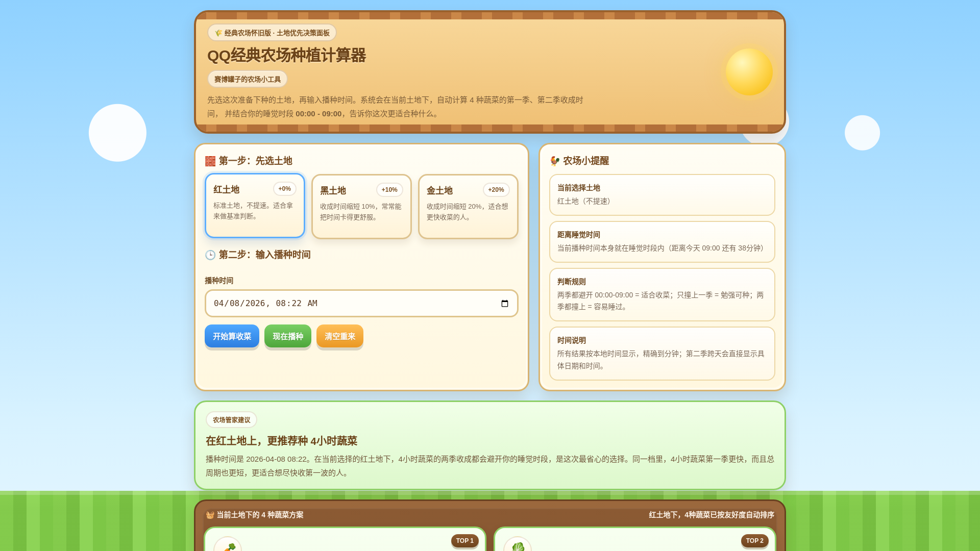
Task: Click the +10% badge on 黑土地
Action: [x=389, y=190]
